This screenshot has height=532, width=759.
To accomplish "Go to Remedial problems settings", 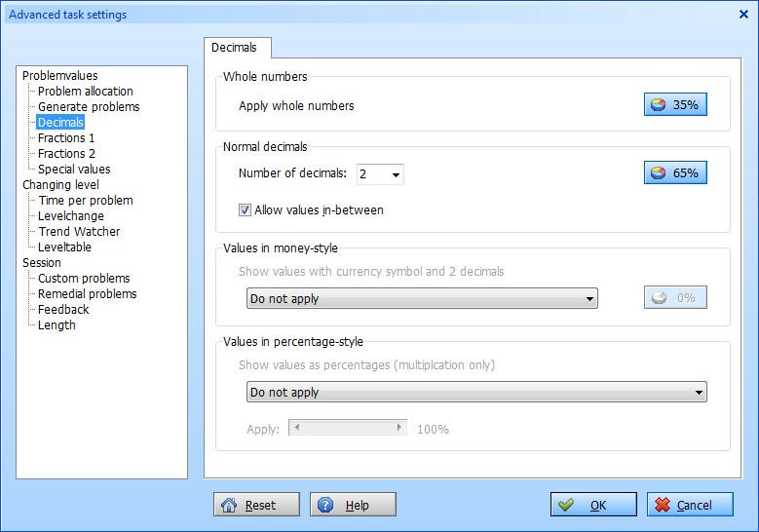I will (87, 294).
